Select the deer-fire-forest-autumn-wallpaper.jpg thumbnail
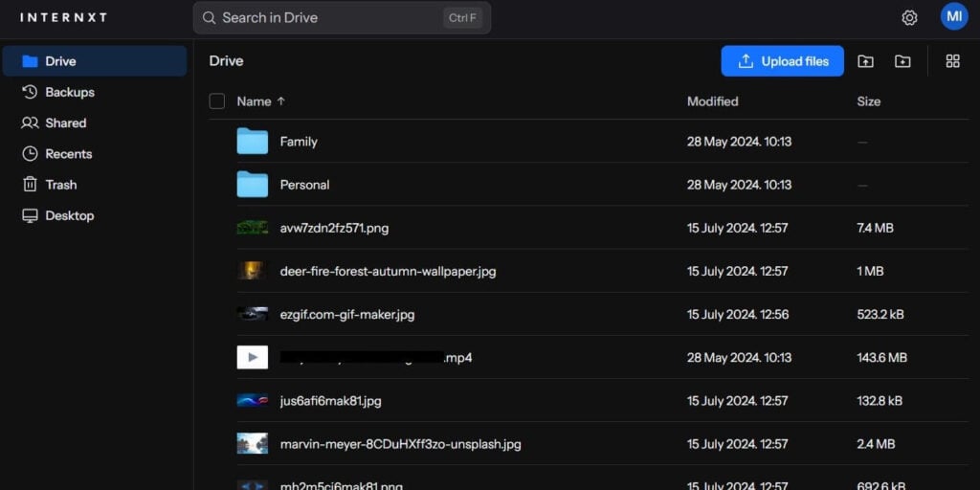The width and height of the screenshot is (980, 490). tap(252, 271)
